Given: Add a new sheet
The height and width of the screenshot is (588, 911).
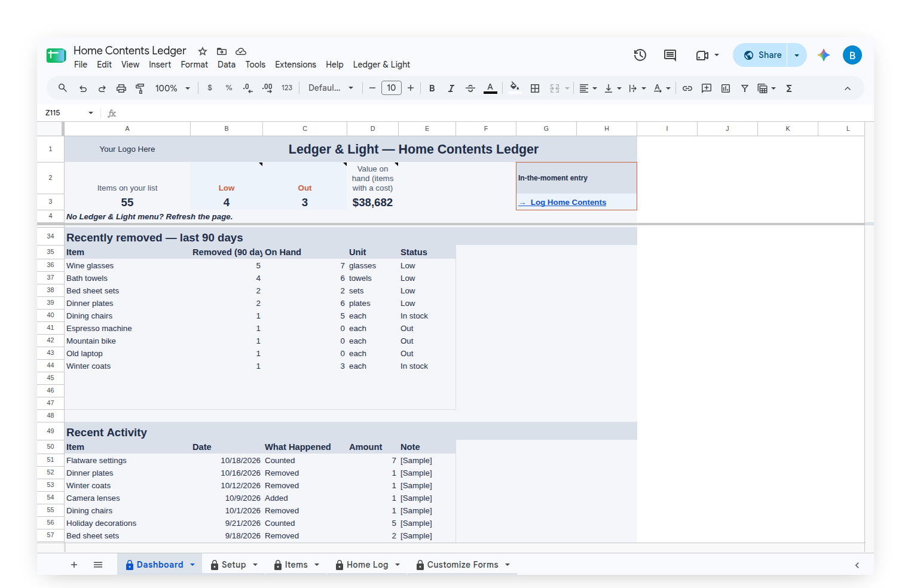Looking at the screenshot, I should coord(74,565).
